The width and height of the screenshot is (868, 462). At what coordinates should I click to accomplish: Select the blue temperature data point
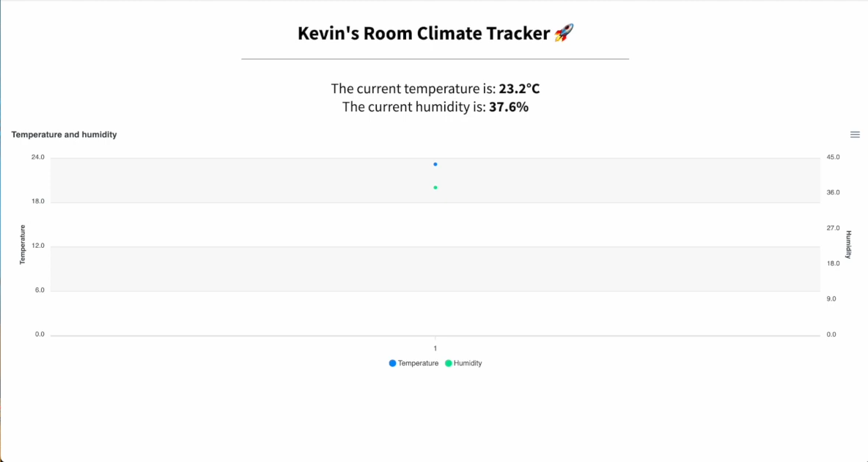pos(435,164)
